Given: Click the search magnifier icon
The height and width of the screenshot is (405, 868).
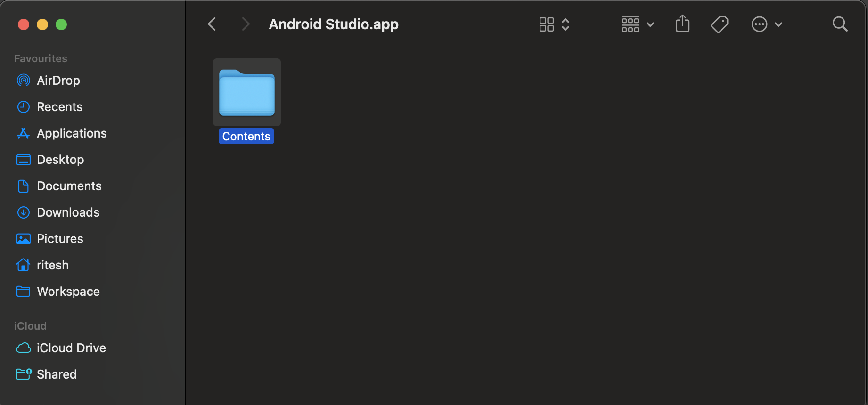Looking at the screenshot, I should point(840,24).
